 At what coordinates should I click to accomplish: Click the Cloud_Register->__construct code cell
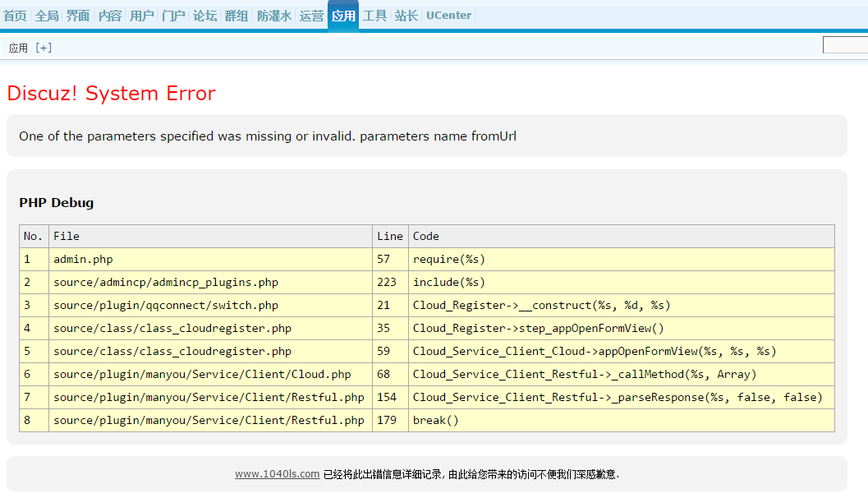622,305
